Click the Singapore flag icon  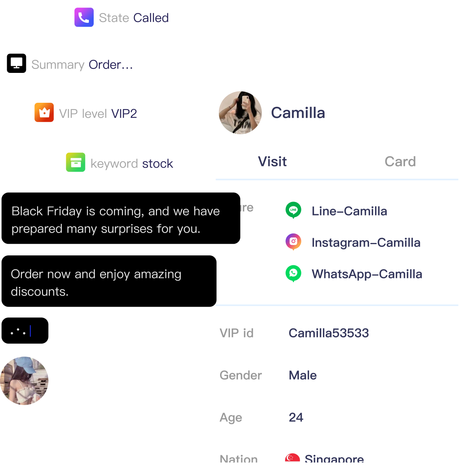pos(292,458)
